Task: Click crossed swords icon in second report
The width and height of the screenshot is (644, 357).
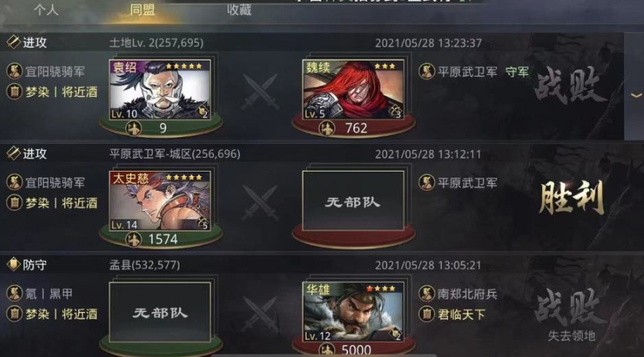Action: 259,202
